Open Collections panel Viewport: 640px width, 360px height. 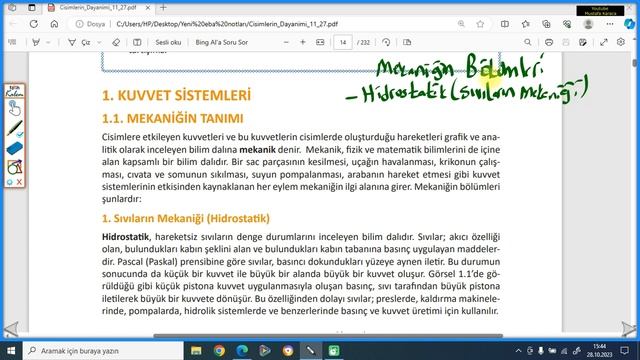pyautogui.click(x=546, y=24)
